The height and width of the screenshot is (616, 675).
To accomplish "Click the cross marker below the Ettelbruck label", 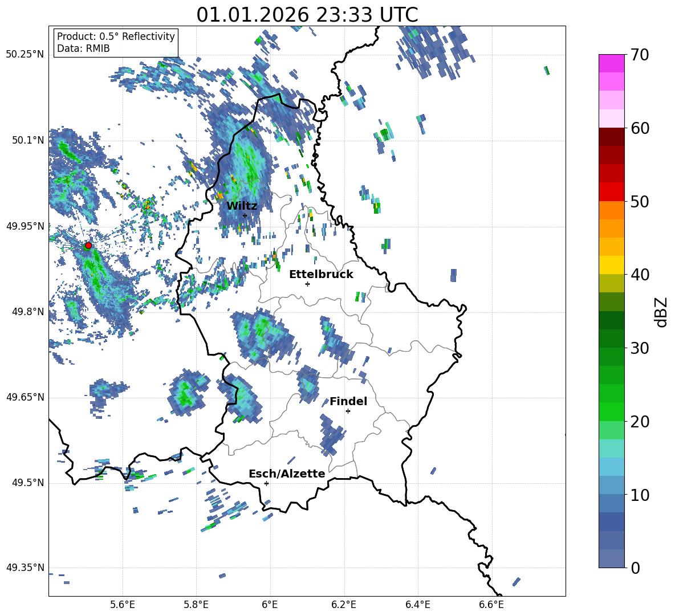I will [307, 284].
